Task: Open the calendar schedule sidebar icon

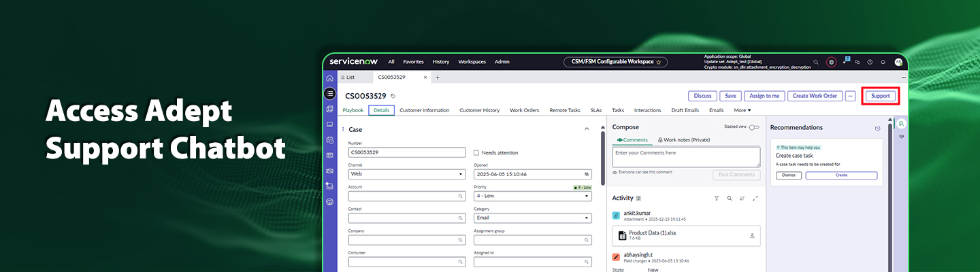Action: coord(330,140)
